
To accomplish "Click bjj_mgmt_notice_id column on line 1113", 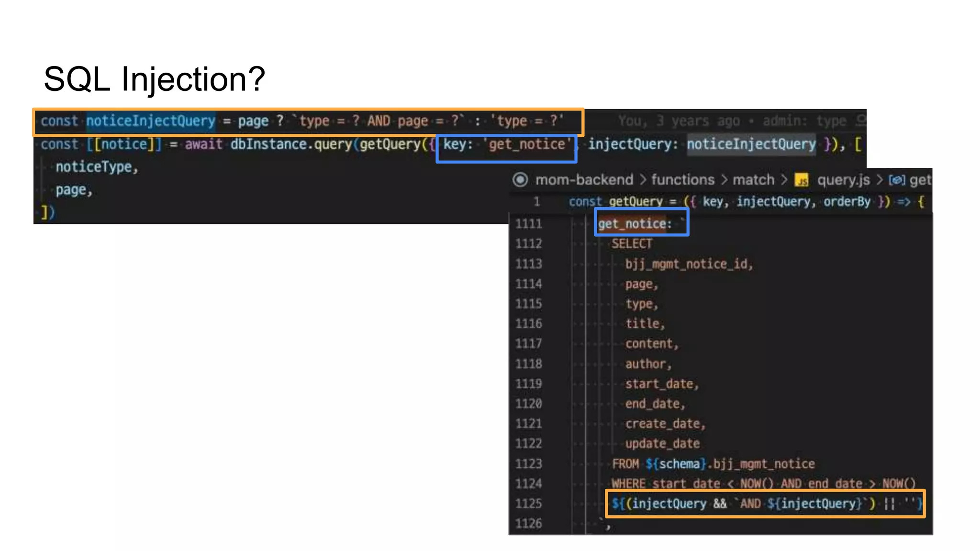I will tap(689, 264).
